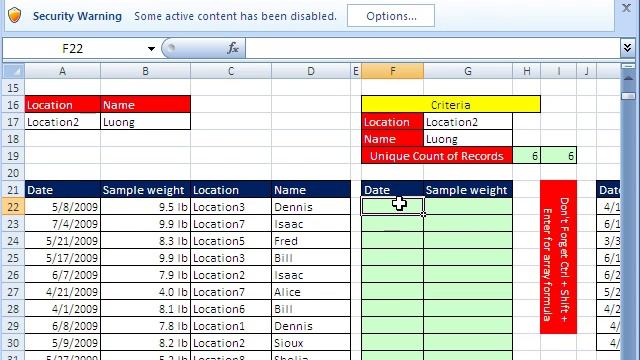The height and width of the screenshot is (360, 640).
Task: Click the vertical scrollbar up arrow
Action: pyautogui.click(x=628, y=78)
